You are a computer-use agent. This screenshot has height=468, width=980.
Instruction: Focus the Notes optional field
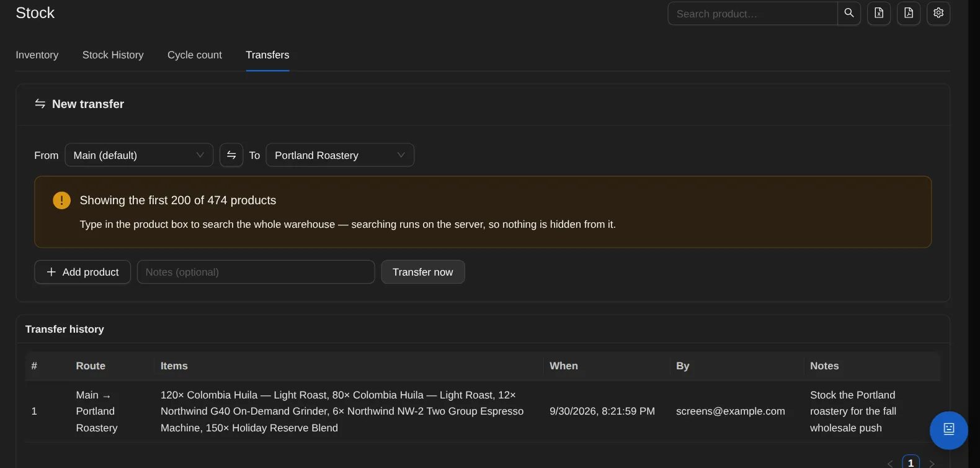256,272
